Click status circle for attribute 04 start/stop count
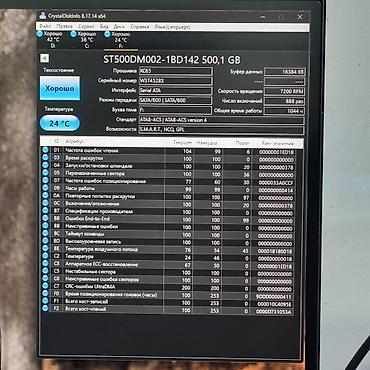 pos(45,166)
